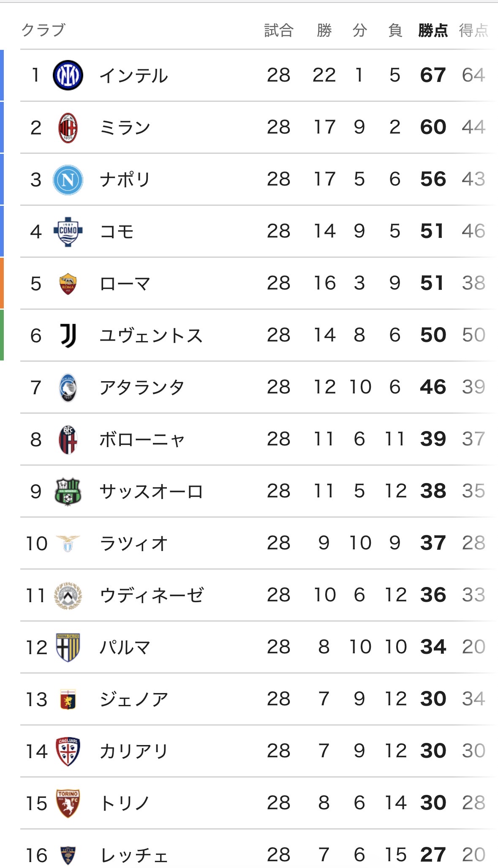Open the ラツィオ team name link
The image size is (498, 868).
tap(133, 543)
